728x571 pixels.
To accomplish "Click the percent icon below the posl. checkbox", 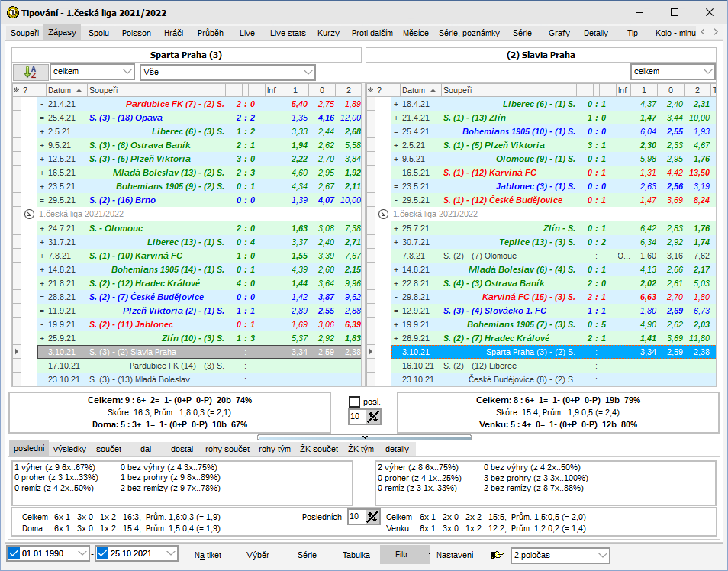I will [x=373, y=417].
